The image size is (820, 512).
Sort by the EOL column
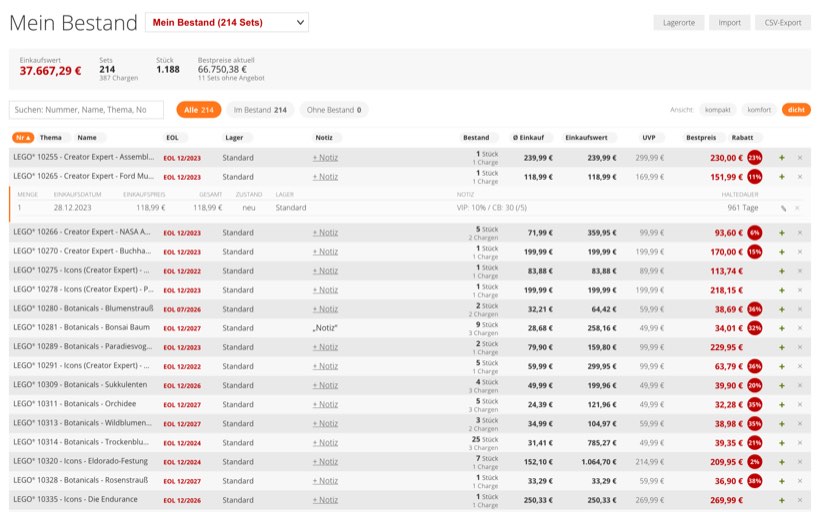coord(173,138)
